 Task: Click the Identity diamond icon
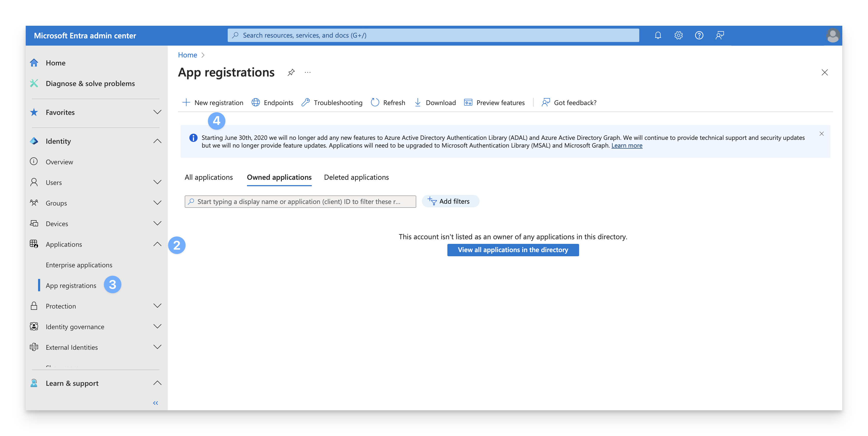pyautogui.click(x=34, y=141)
